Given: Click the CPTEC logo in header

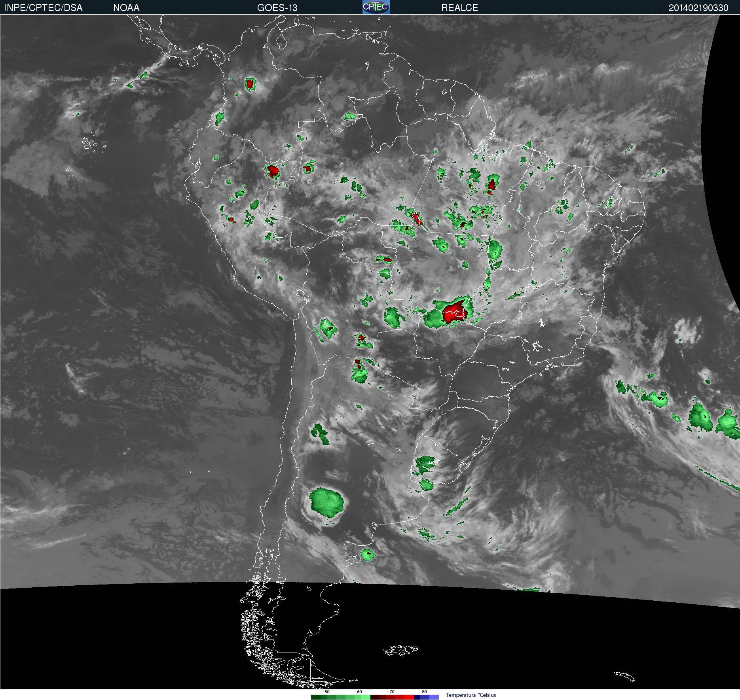Looking at the screenshot, I should coord(376,7).
